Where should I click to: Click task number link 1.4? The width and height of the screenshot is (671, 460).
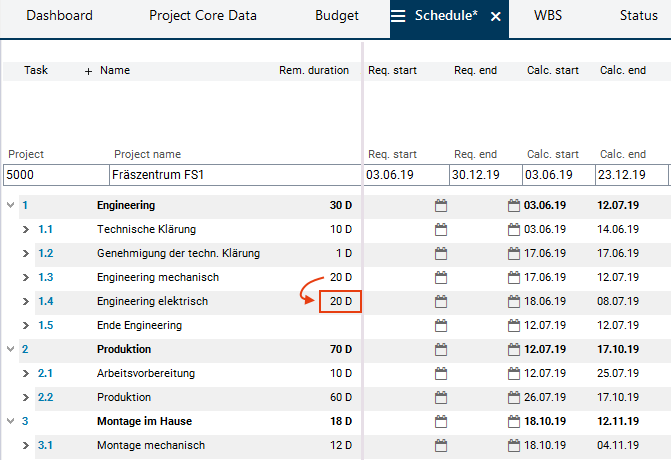coord(45,301)
